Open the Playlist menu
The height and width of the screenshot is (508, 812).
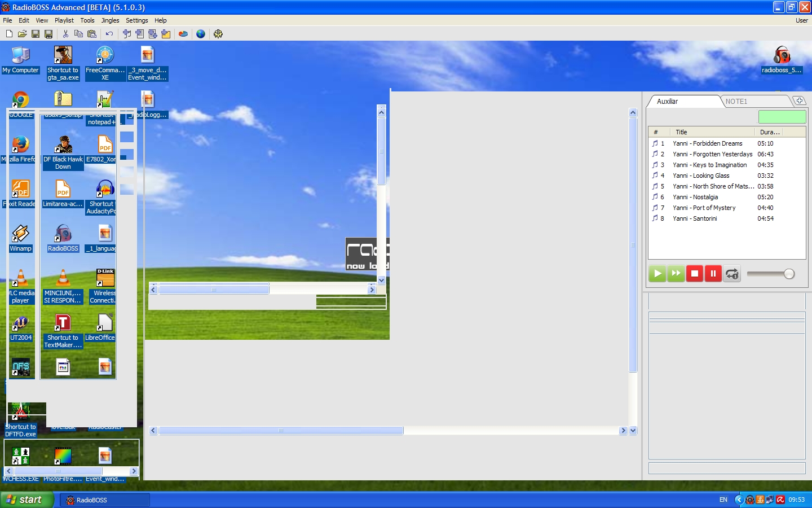click(x=64, y=20)
